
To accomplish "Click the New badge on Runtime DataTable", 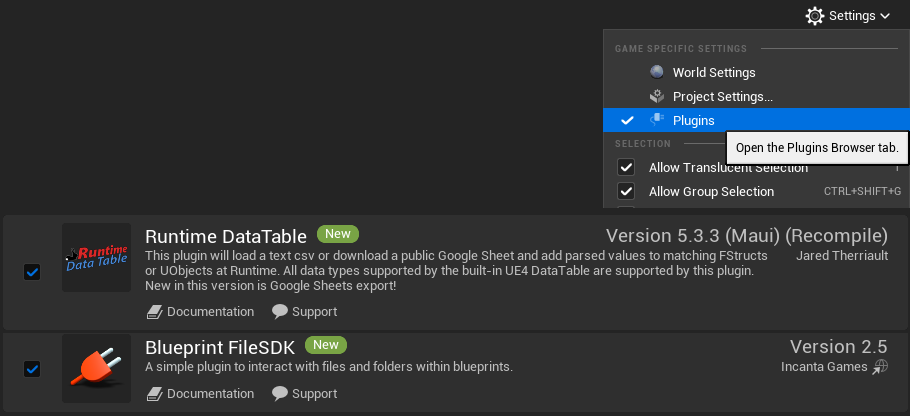I will (338, 234).
